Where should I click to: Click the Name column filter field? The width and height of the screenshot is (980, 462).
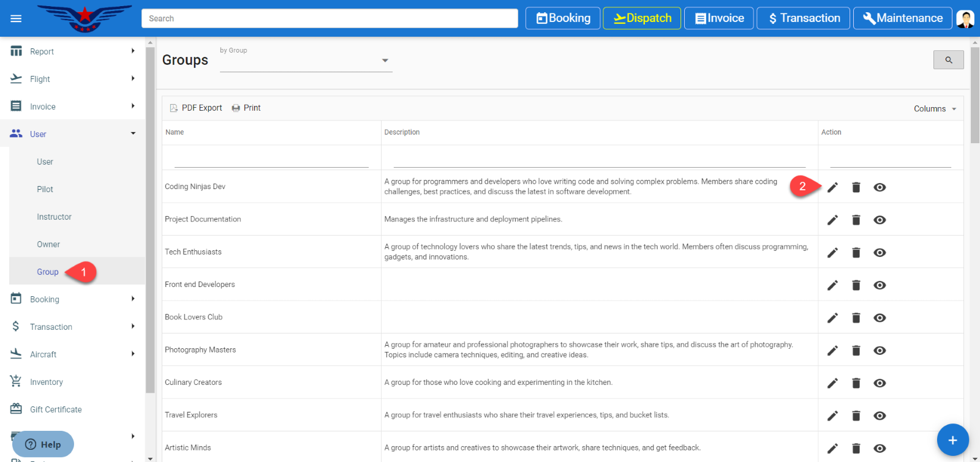pos(271,160)
